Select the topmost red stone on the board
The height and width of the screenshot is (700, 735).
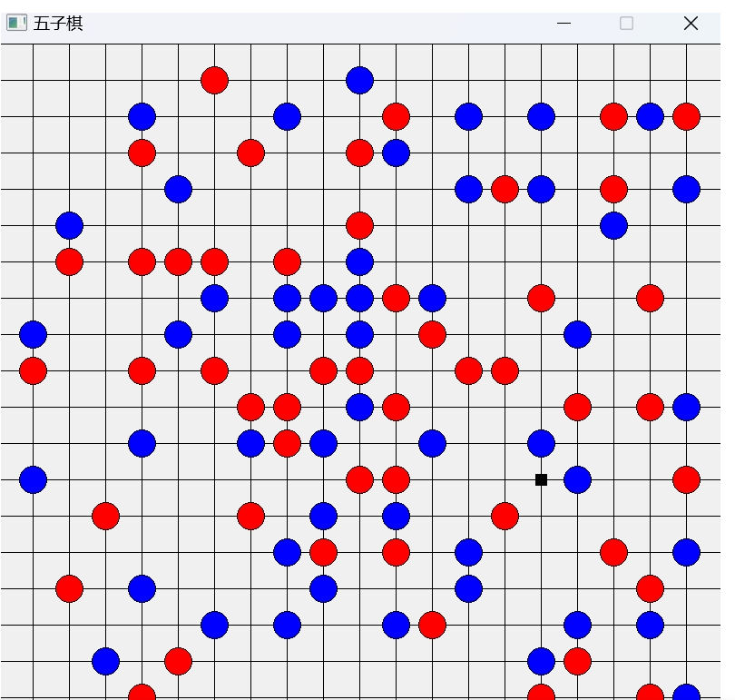click(x=214, y=80)
